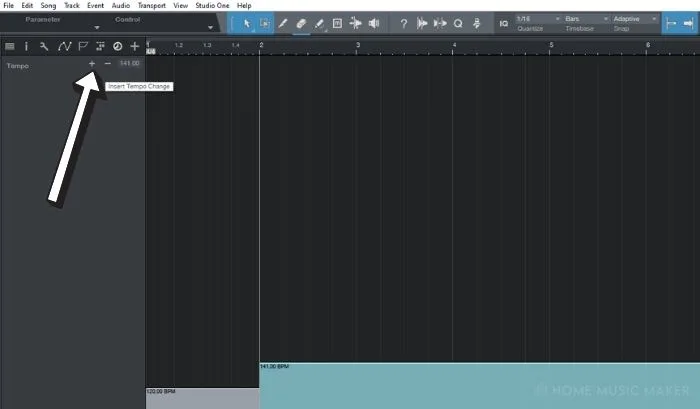Open the track list icon
700x409 pixels.
coord(9,46)
